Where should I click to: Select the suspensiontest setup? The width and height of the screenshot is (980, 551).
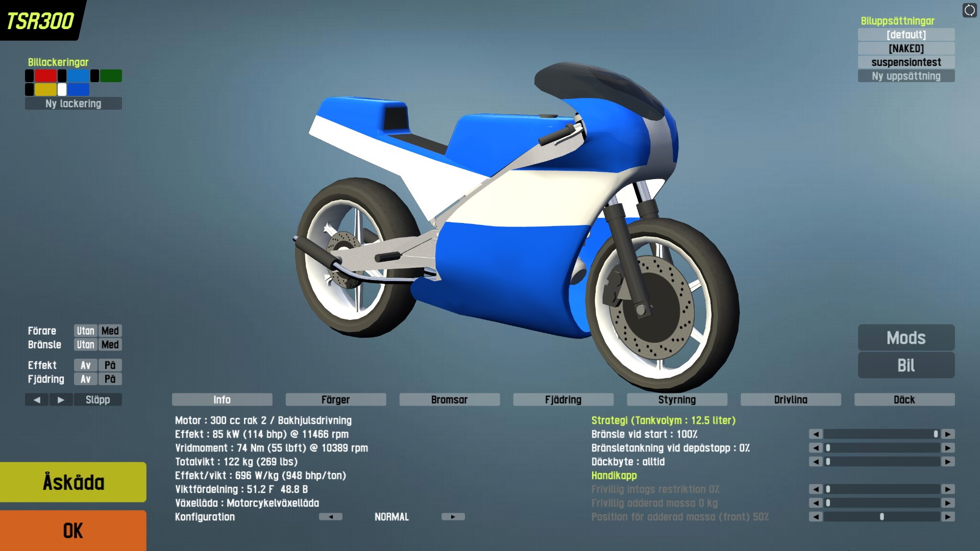coord(906,62)
